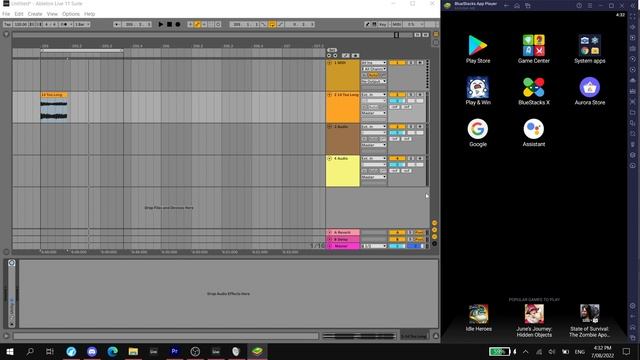Open Master output dropdown on 4 Audio
Viewport: 640px width, 360px height.
pyautogui.click(x=374, y=177)
